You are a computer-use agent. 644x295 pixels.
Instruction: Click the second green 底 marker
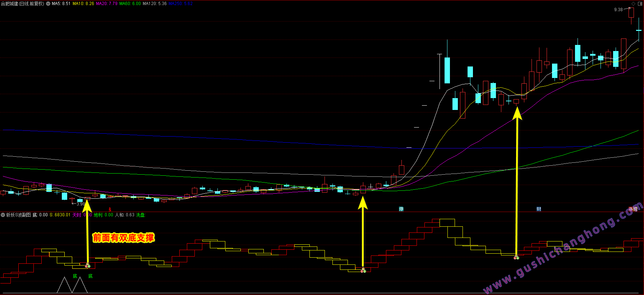90,276
